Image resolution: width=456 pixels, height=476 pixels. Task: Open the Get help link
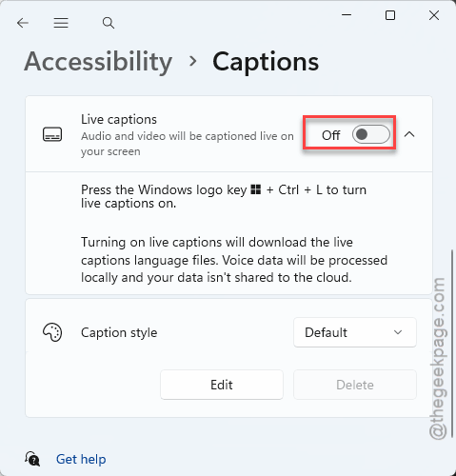(81, 459)
